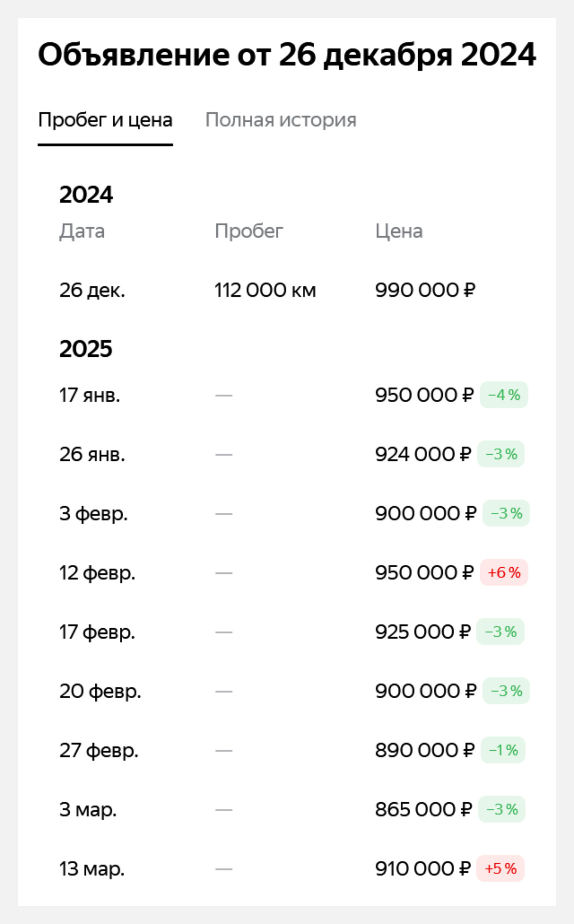Click the 112 000 км mileage value

(265, 290)
